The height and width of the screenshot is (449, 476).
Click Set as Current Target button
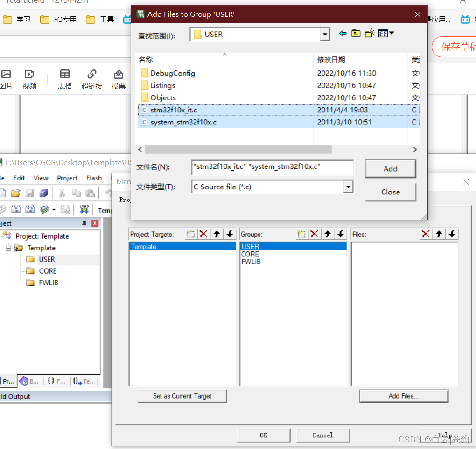pyautogui.click(x=182, y=396)
